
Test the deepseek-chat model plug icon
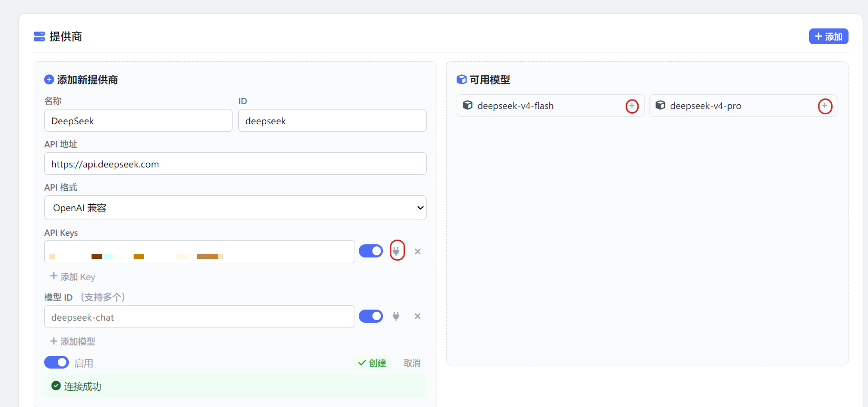(x=396, y=316)
